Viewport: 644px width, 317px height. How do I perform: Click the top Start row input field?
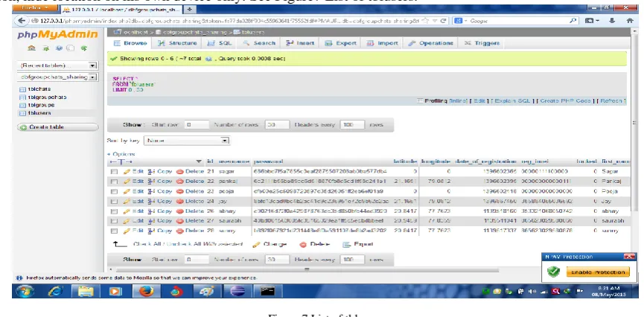(x=197, y=125)
